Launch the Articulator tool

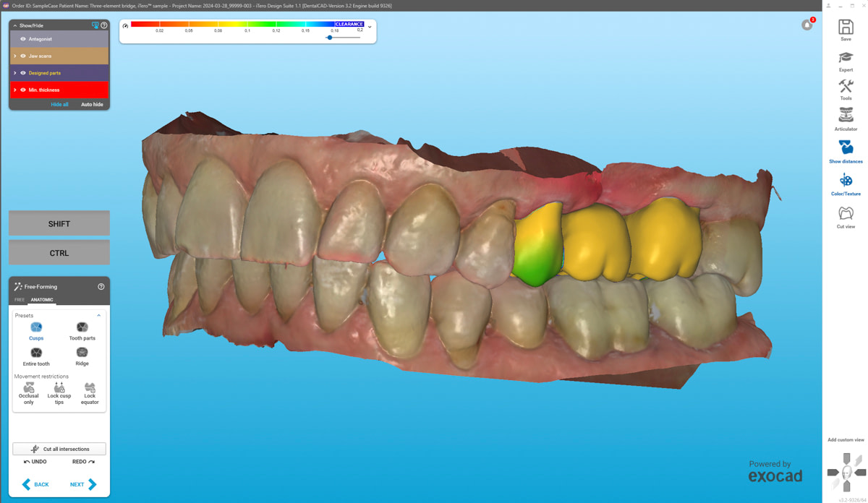(x=846, y=118)
